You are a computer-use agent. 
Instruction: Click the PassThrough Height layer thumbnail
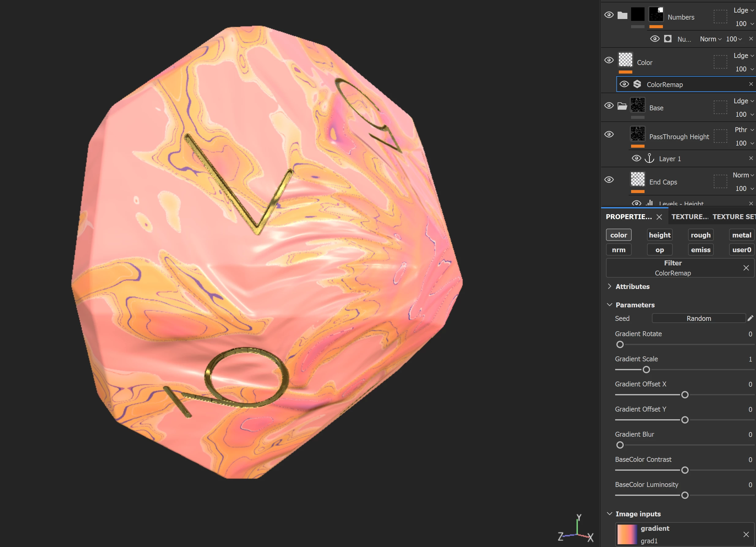[638, 134]
